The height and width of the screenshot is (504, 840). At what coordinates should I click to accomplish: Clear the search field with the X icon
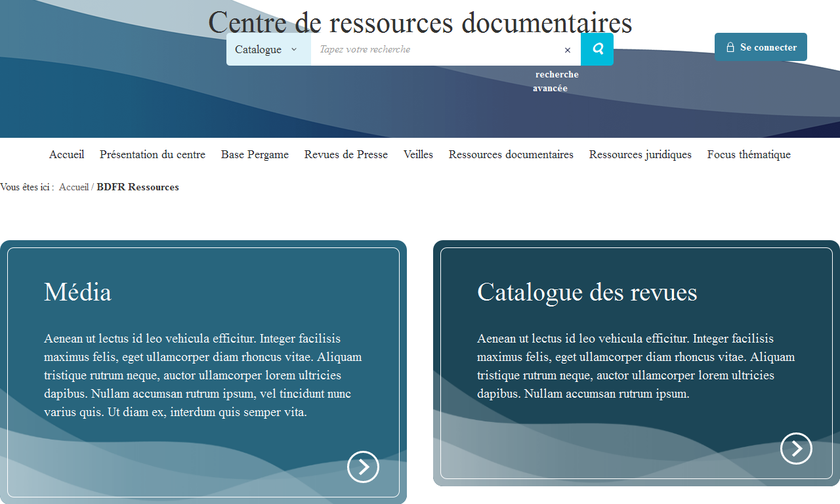coord(568,50)
